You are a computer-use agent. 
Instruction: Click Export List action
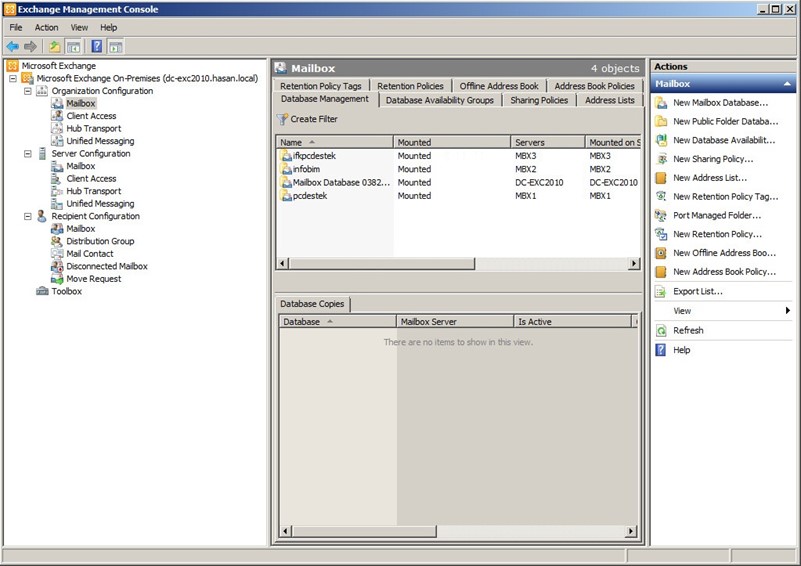tap(698, 292)
